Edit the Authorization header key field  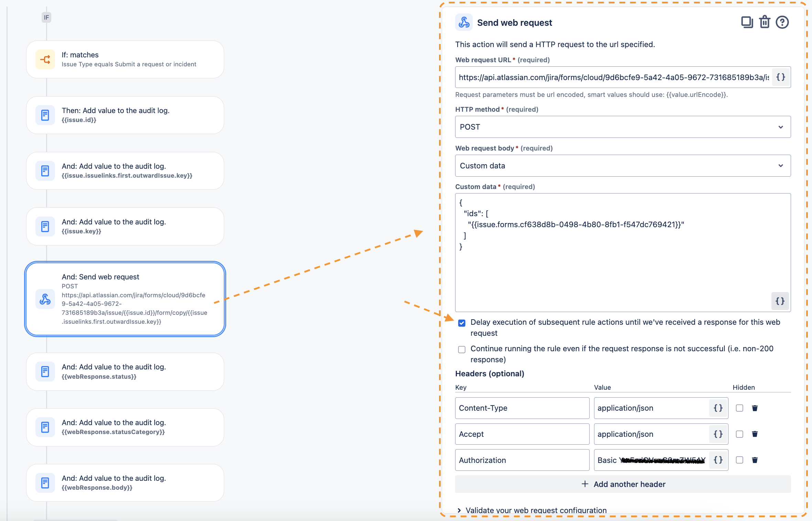pos(522,460)
